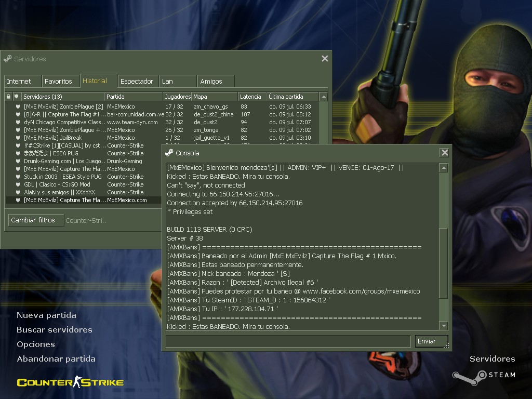Click the shield icon of dyN Chicago row
This screenshot has height=399, width=532.
18,122
